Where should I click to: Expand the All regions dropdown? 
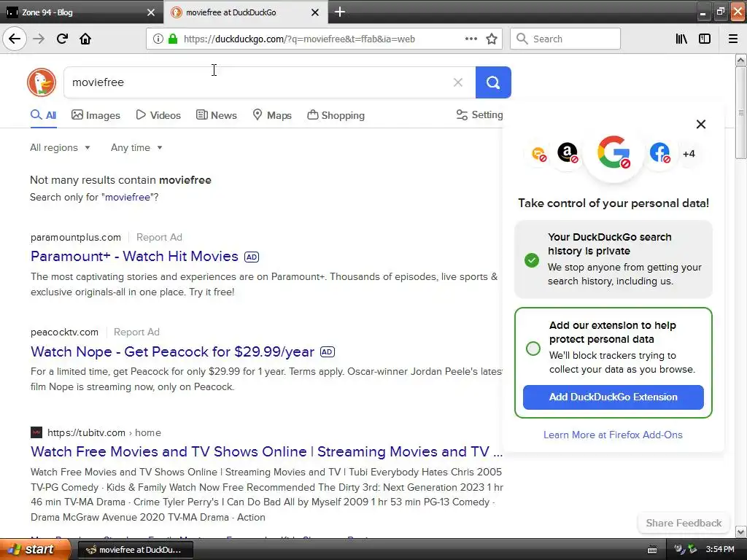60,147
